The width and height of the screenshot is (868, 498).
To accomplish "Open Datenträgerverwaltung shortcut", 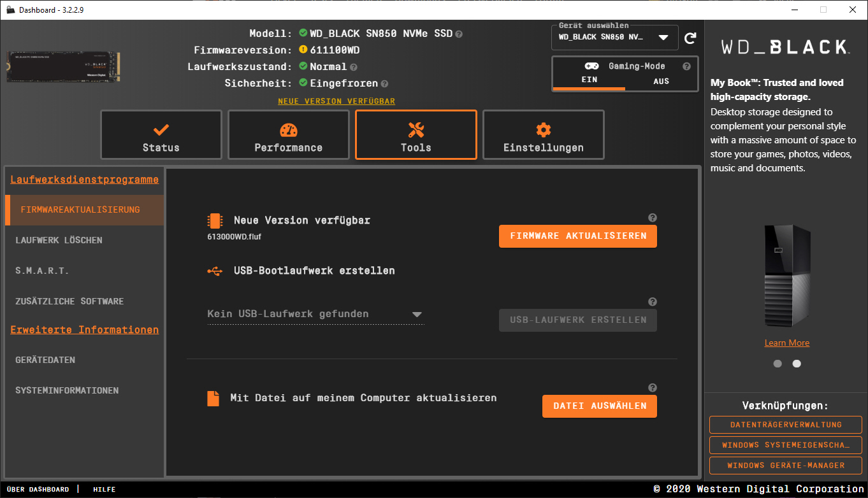I will (x=786, y=425).
